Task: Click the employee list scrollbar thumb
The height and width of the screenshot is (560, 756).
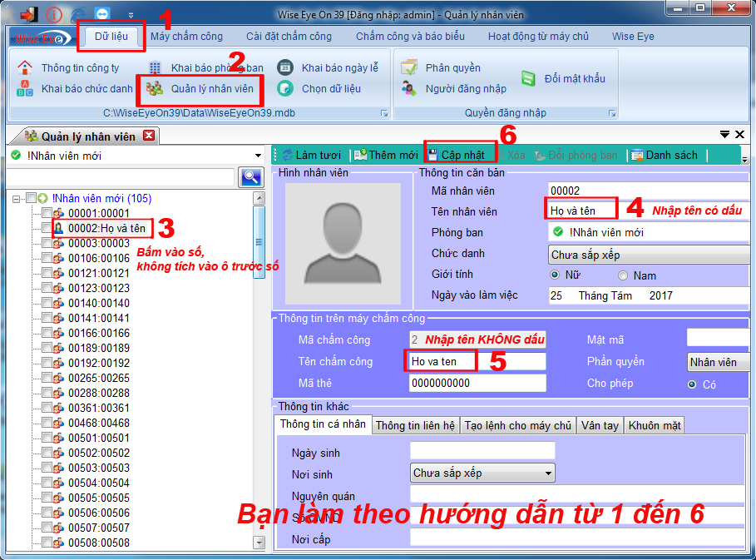Action: pos(259,242)
